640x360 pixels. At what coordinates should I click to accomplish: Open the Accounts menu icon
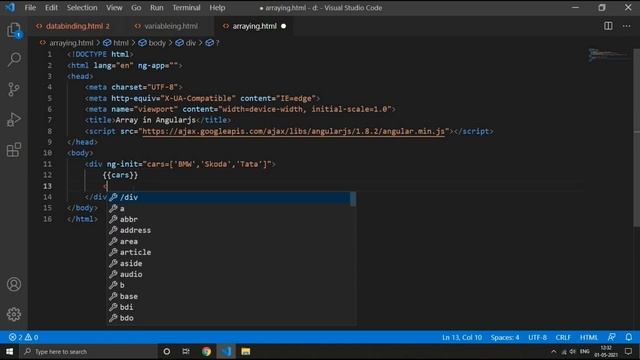[x=14, y=284]
